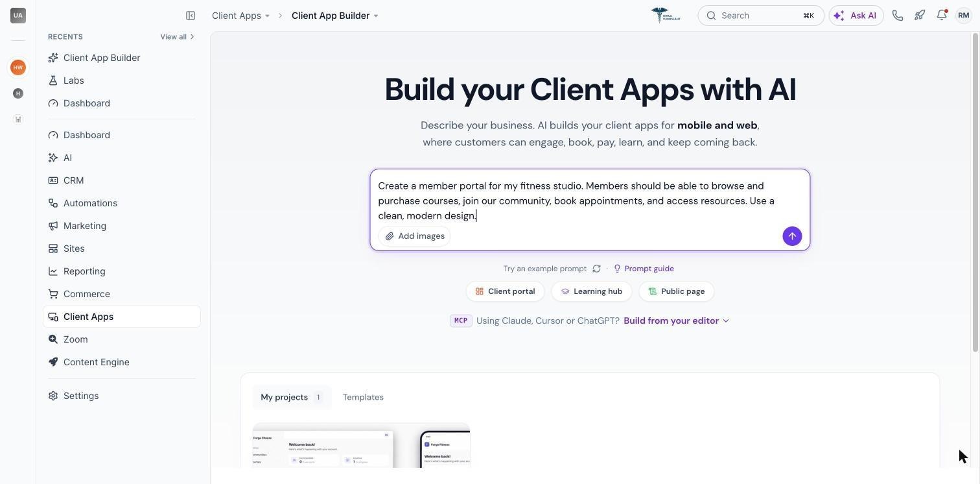Click the HIPAA compliant badge logo
This screenshot has width=980, height=484.
[666, 16]
